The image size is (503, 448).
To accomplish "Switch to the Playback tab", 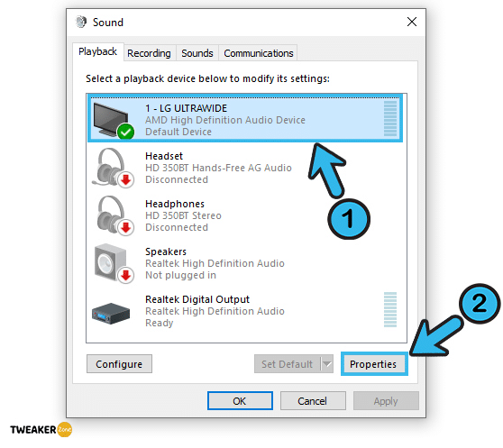I will click(x=98, y=51).
